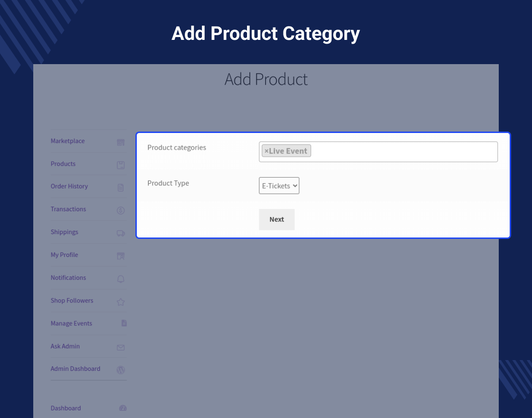Screen dimensions: 532x418
Task: Select the Ask Admin envelope icon
Action: (120, 347)
